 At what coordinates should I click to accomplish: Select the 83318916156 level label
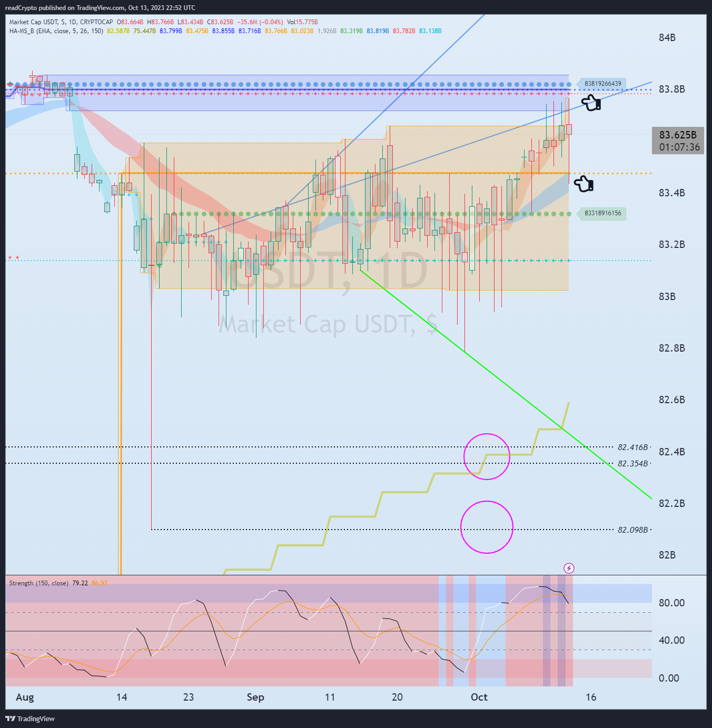click(602, 214)
